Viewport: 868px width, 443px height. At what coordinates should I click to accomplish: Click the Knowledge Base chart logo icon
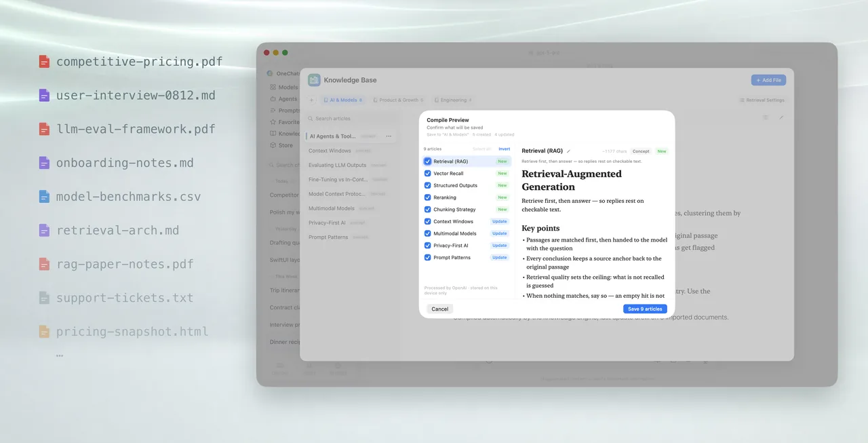point(314,80)
